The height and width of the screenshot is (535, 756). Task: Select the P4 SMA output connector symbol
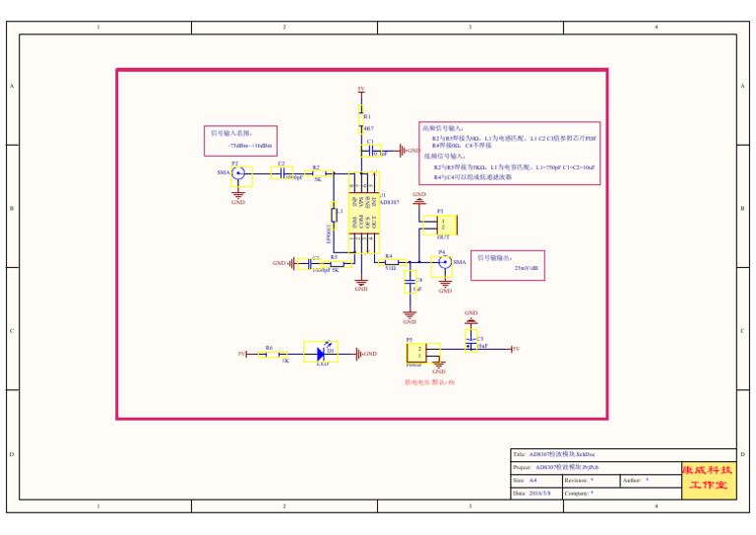coord(442,267)
